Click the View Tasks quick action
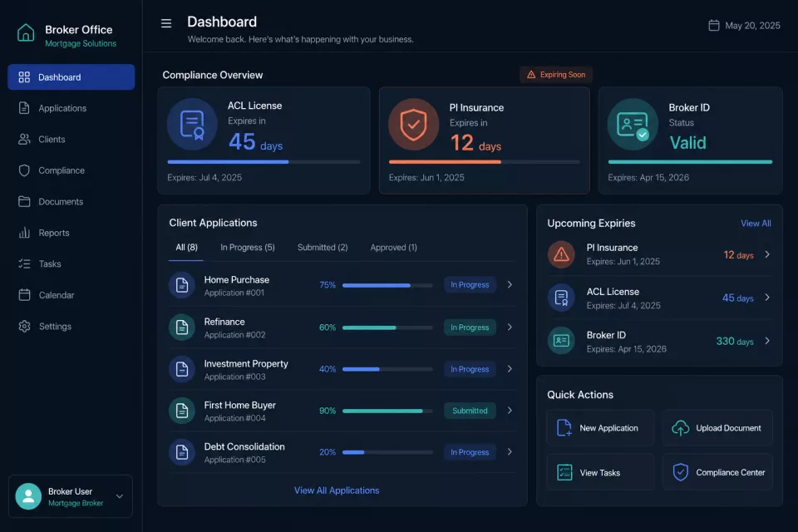Image resolution: width=798 pixels, height=532 pixels. [600, 472]
